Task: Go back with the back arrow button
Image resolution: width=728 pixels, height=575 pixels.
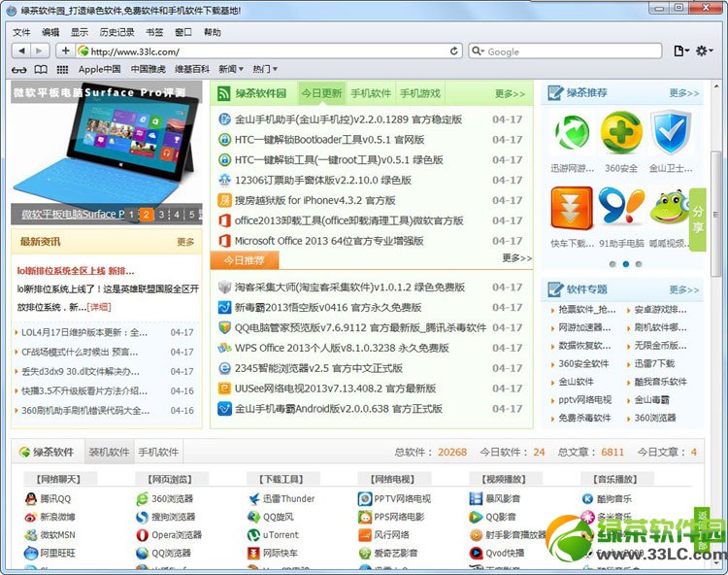Action: (20, 51)
